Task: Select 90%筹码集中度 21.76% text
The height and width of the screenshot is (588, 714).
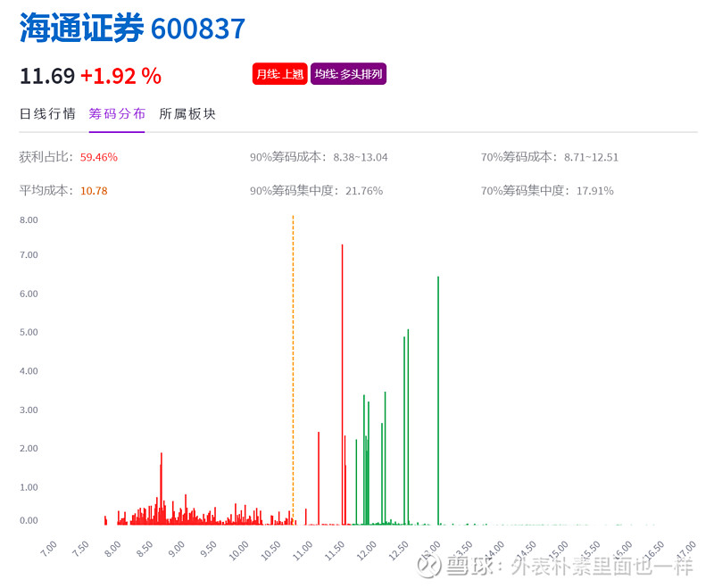Action: point(317,191)
